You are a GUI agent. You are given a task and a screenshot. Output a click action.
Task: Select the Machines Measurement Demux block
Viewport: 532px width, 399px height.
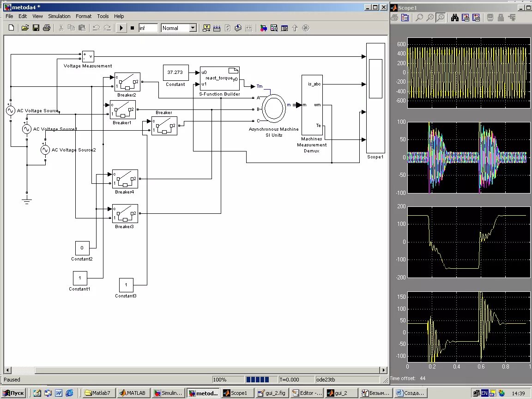312,105
